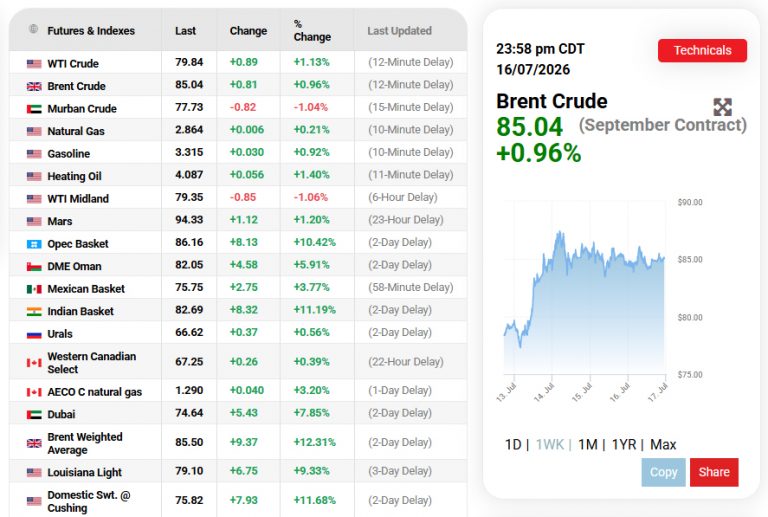Click the Copy button below the chart
This screenshot has height=517, width=768.
(x=663, y=472)
